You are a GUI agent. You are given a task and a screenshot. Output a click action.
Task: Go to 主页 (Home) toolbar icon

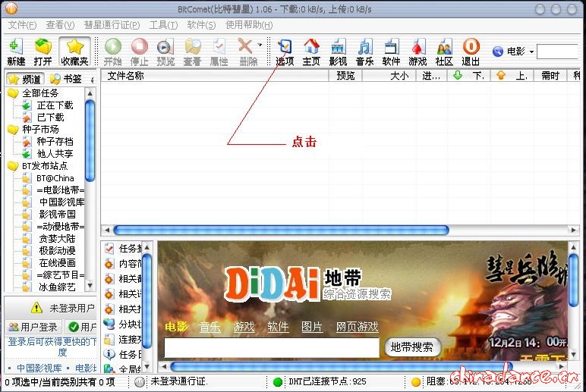(x=311, y=52)
